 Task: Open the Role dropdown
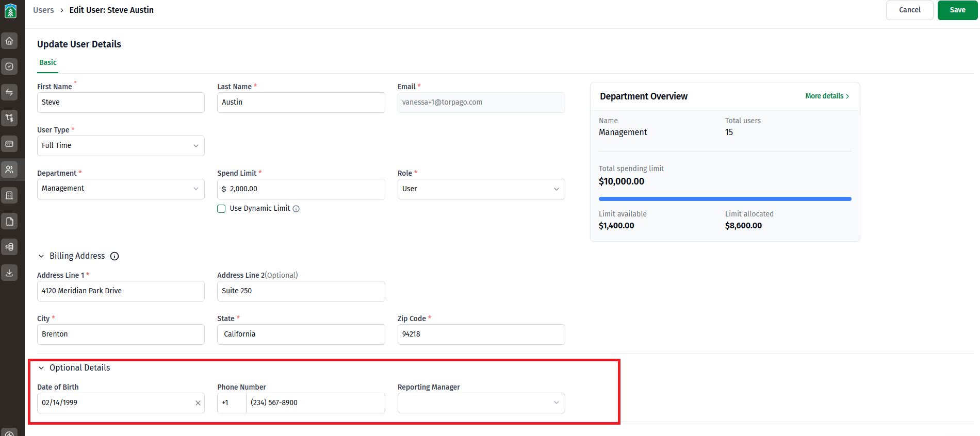[x=481, y=189]
